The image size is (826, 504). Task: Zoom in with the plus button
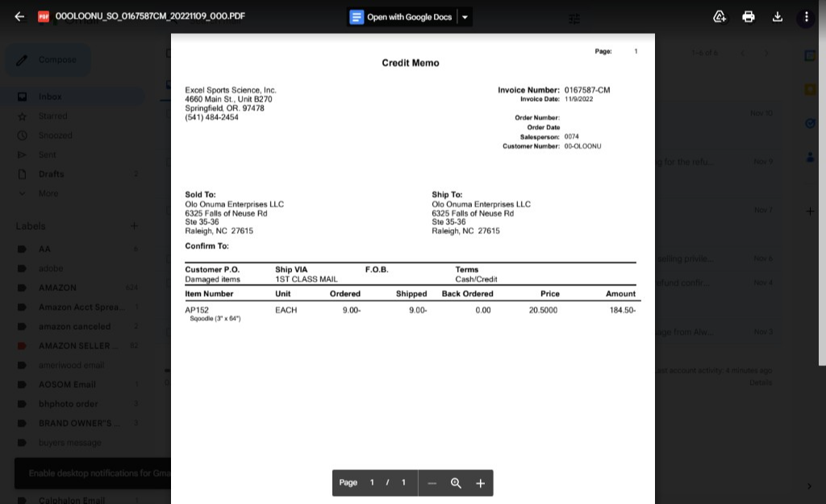click(x=481, y=483)
